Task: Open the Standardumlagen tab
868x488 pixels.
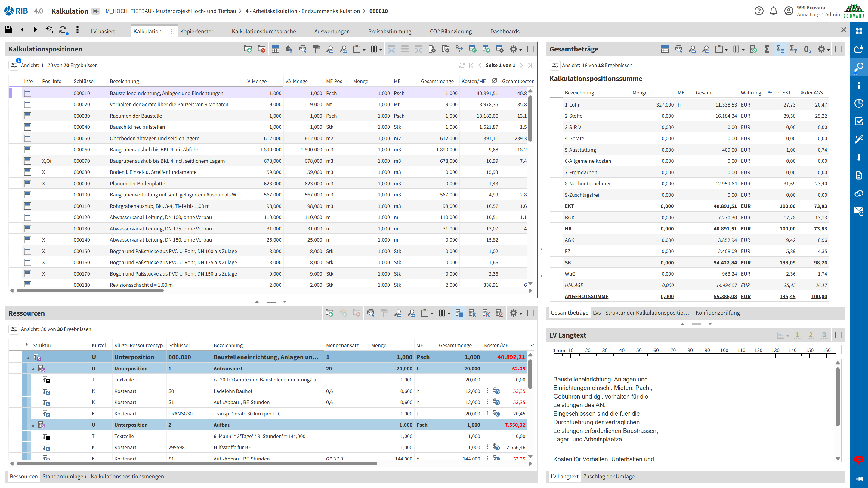Action: click(64, 476)
